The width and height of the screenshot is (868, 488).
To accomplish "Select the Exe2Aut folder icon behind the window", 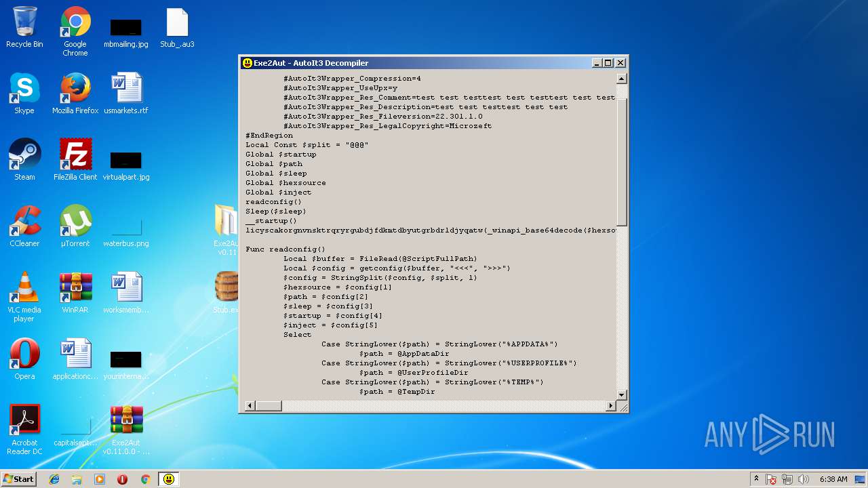I will tap(225, 229).
